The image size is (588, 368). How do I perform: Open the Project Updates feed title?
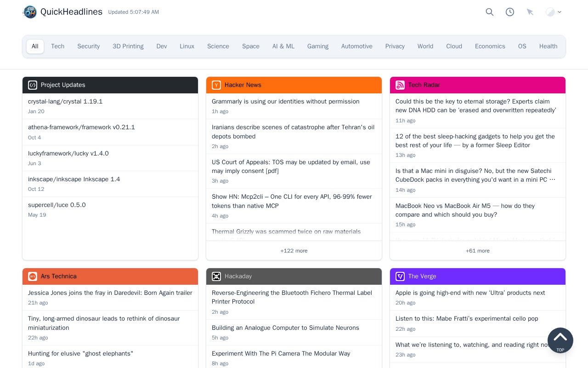tap(63, 85)
